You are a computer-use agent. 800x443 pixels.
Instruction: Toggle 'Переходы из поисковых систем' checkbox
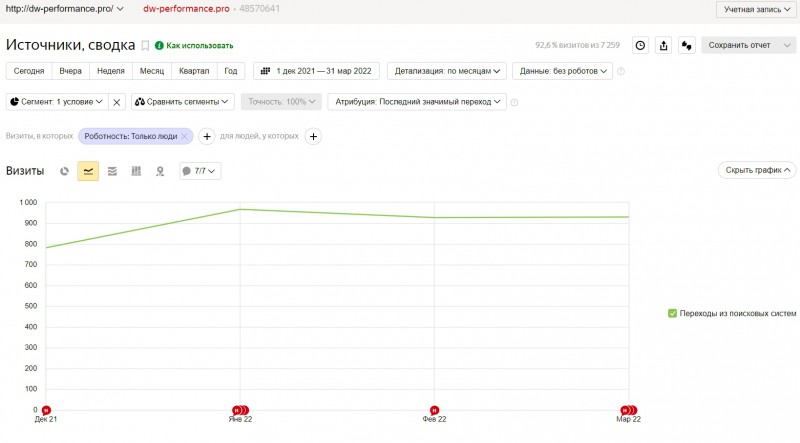click(x=672, y=313)
